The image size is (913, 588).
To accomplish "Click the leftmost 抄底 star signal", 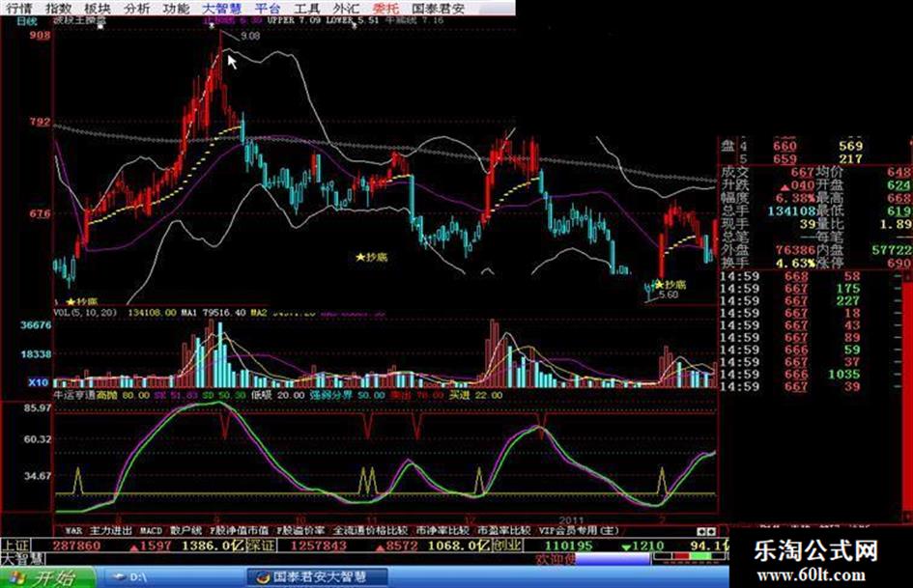I will [x=82, y=301].
